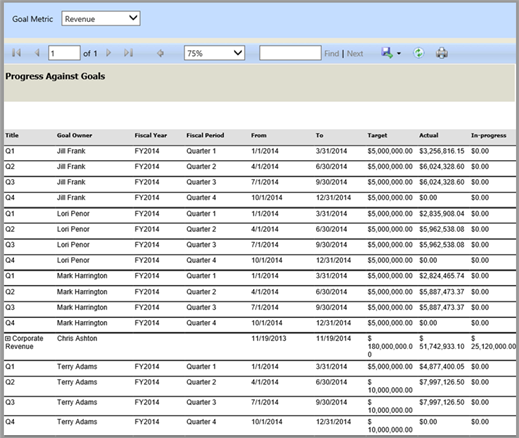Click the Title column header
Image resolution: width=519 pixels, height=438 pixels.
12,135
